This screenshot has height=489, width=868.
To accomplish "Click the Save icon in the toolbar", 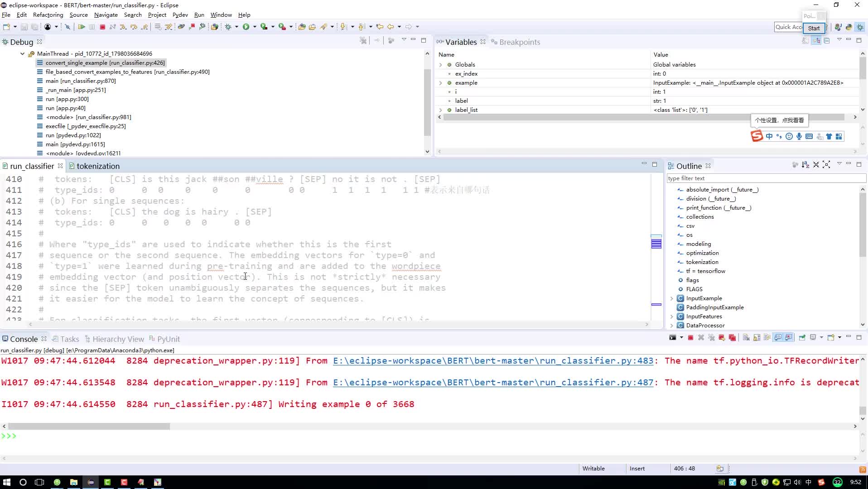I will (24, 27).
